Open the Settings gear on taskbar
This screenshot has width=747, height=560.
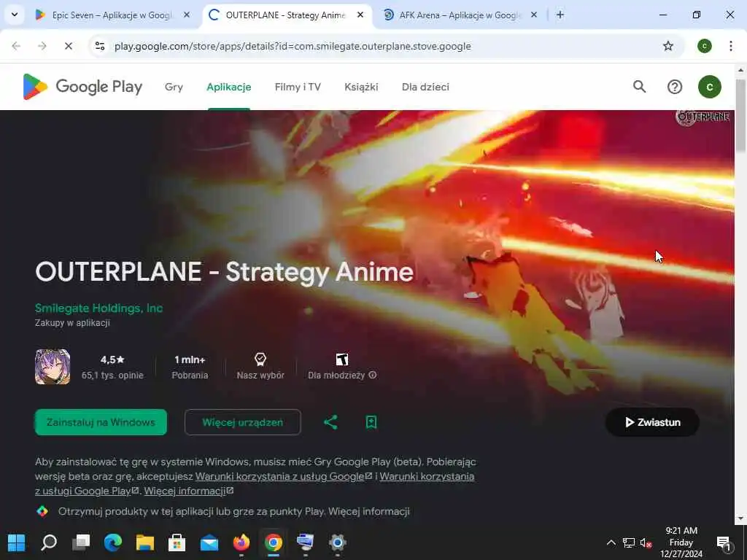[x=337, y=542]
